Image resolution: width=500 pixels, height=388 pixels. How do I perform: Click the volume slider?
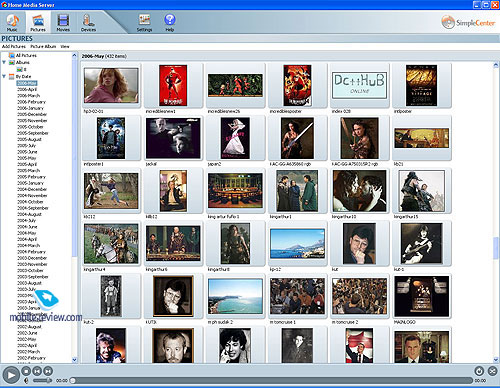coord(42,380)
